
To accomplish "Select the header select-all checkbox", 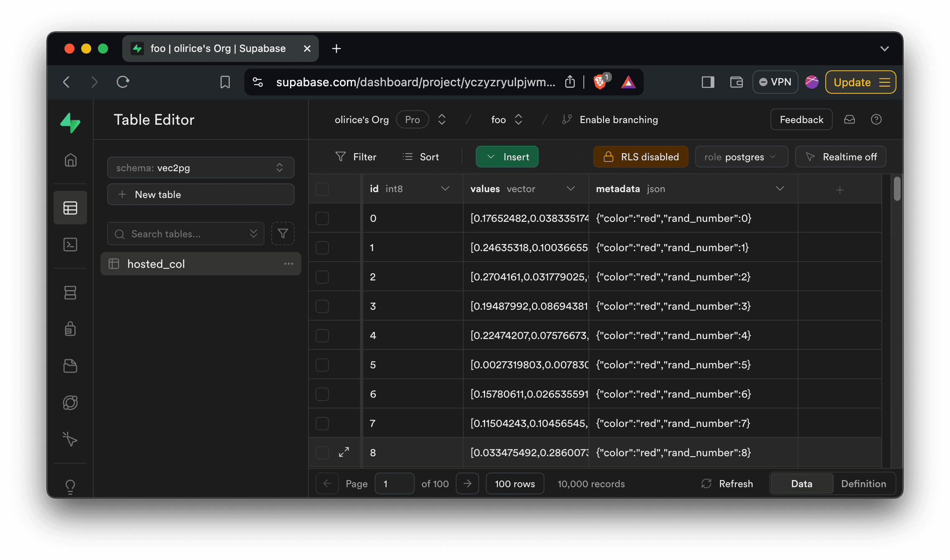I will click(x=322, y=189).
